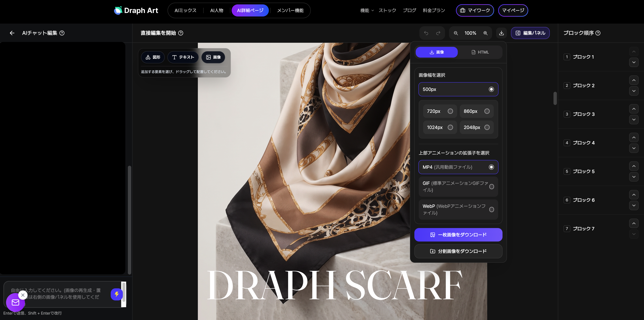Open help icon next to AIチャット編集
644x320 pixels.
pyautogui.click(x=62, y=33)
